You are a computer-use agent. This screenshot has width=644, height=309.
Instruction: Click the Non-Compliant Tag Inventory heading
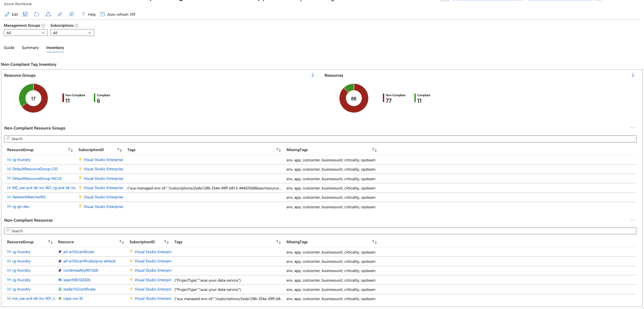click(x=29, y=64)
